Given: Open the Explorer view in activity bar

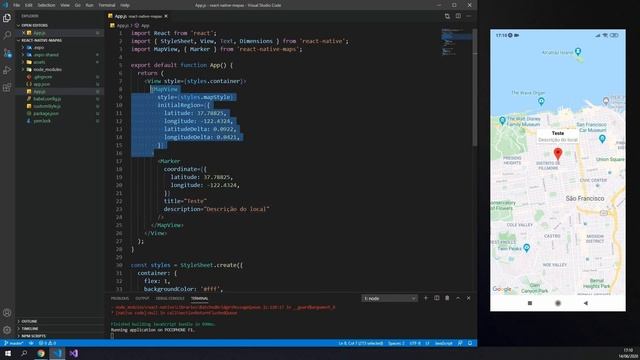Looking at the screenshot, I should 7,18.
